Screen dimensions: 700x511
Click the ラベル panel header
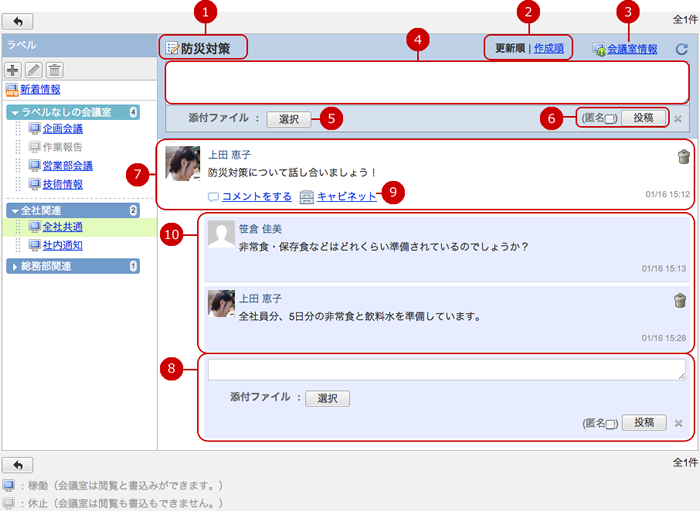(79, 45)
